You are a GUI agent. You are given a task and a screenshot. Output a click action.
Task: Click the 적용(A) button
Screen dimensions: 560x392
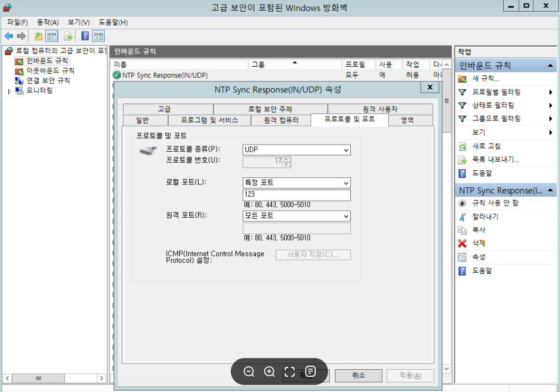click(410, 375)
